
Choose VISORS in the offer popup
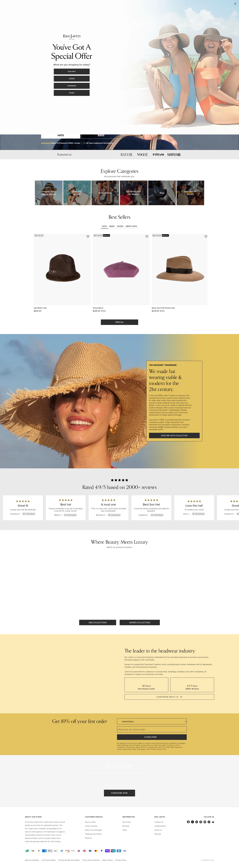tap(72, 79)
